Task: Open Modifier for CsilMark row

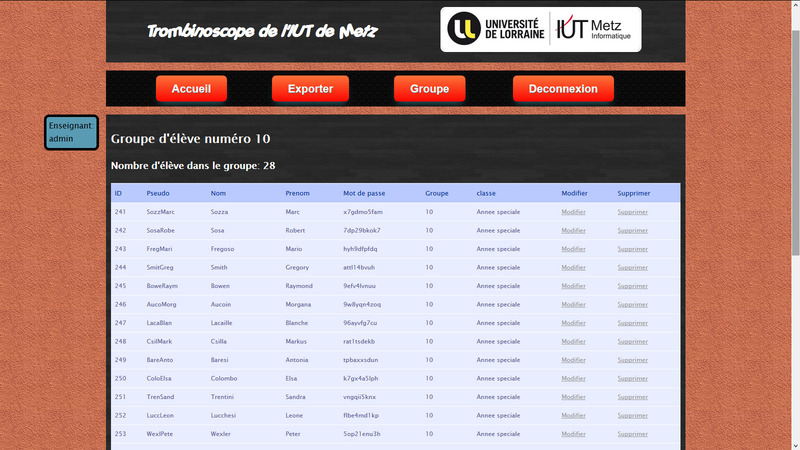Action: tap(573, 341)
